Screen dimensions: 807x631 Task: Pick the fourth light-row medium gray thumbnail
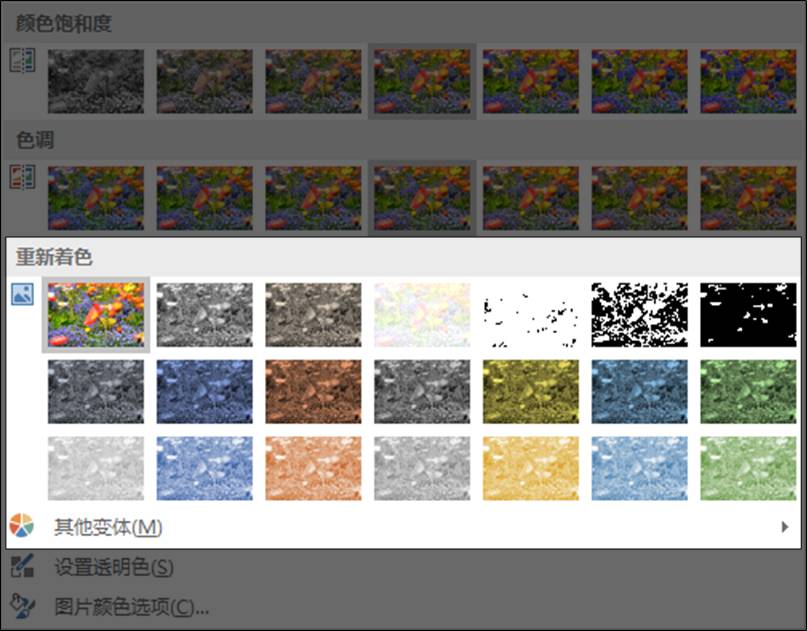point(422,468)
